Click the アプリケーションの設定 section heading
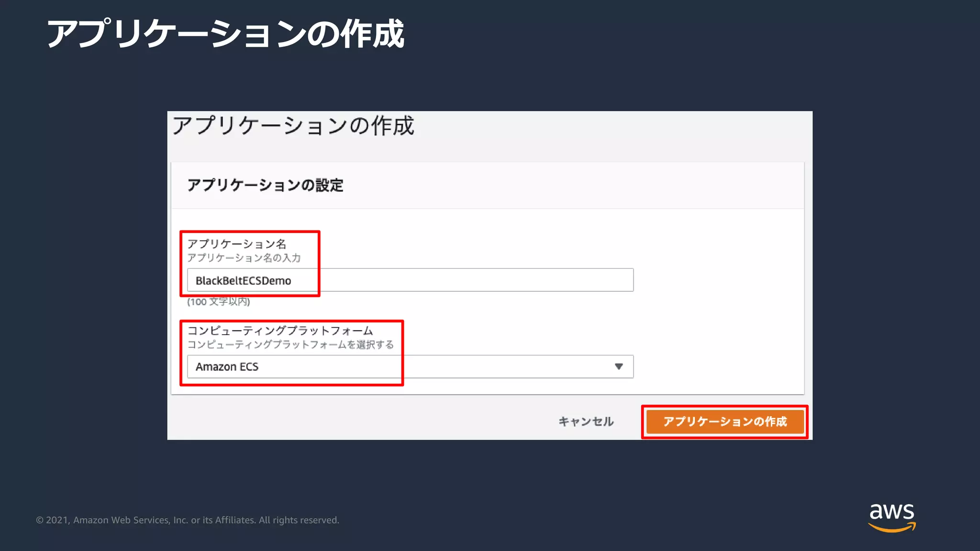 pos(266,185)
